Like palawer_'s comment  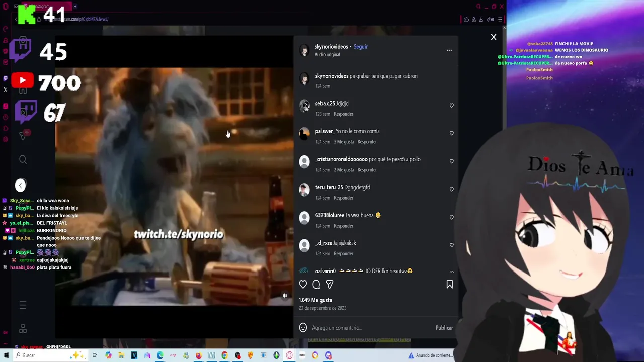pos(451,133)
